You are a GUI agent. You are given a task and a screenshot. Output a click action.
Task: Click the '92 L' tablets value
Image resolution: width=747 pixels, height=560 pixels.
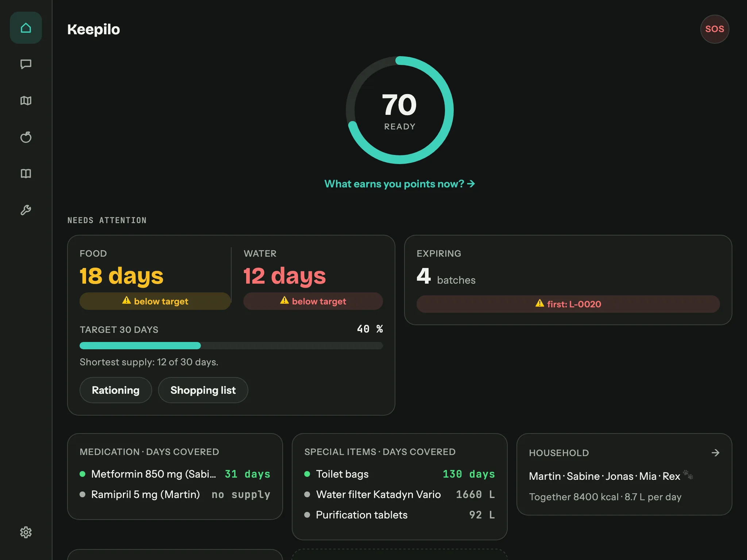(482, 515)
